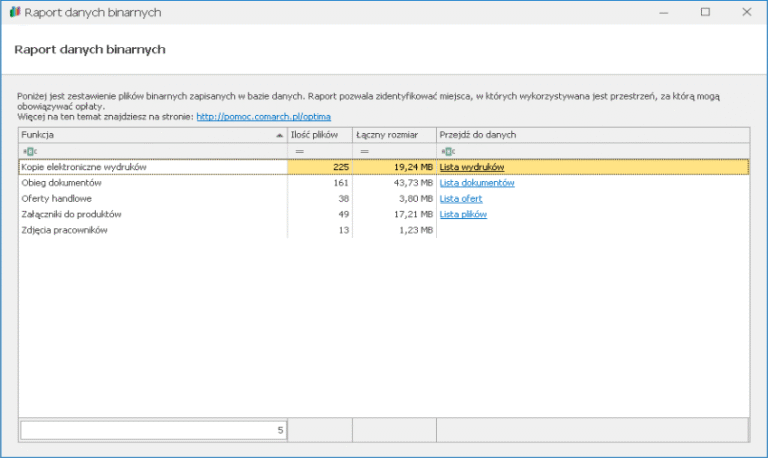
Task: Click the row count summary field
Action: [x=153, y=430]
